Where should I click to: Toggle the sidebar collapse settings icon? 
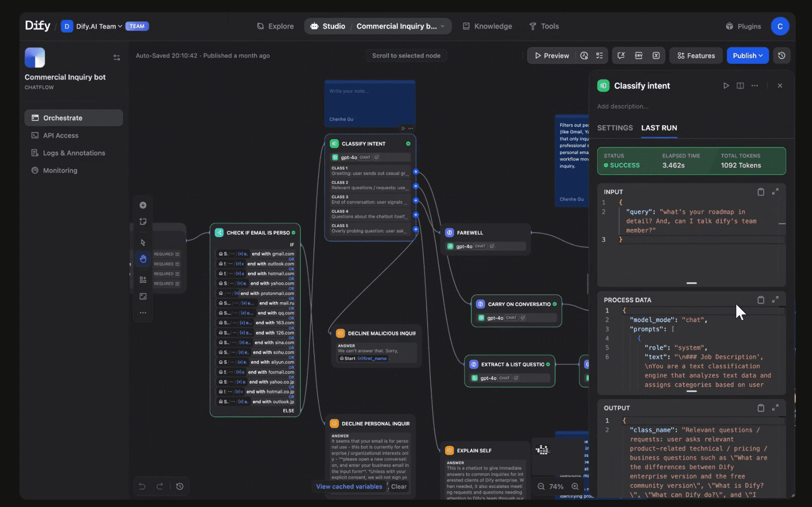117,57
